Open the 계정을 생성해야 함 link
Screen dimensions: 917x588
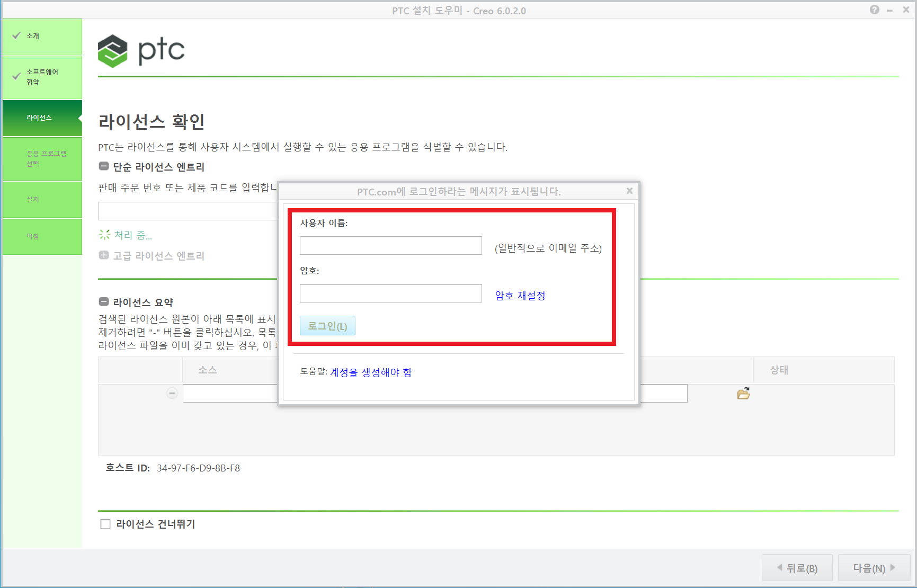pyautogui.click(x=371, y=372)
